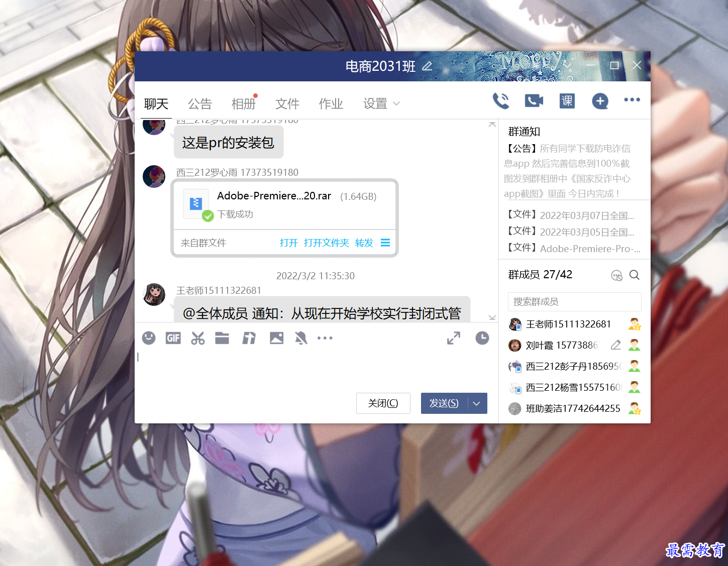Click the member interaction icon beside 群成员
The height and width of the screenshot is (566, 728).
[616, 275]
